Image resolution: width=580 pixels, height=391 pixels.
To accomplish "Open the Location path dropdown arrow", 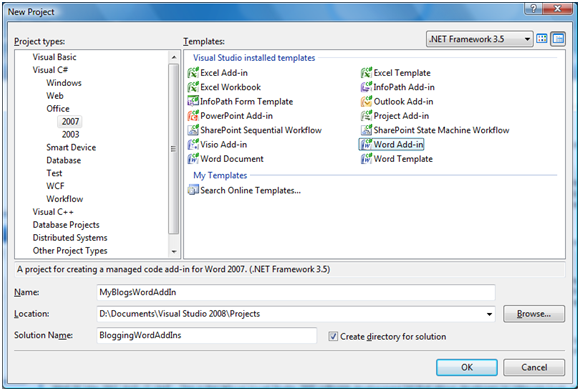I will pyautogui.click(x=489, y=314).
